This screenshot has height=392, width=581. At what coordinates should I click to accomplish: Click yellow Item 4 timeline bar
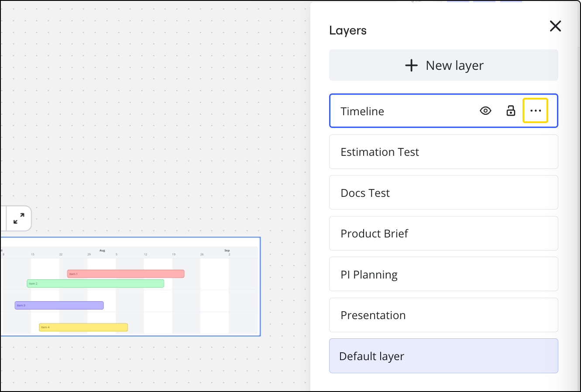(83, 327)
